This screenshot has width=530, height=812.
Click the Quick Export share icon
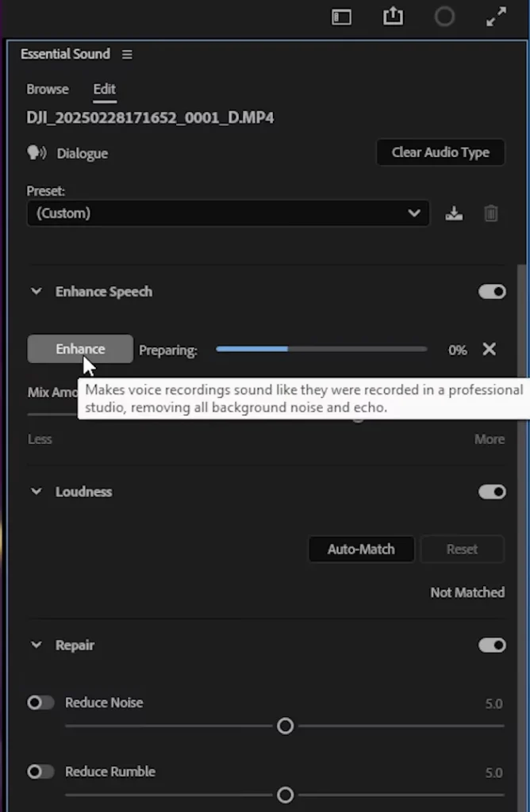(x=394, y=16)
